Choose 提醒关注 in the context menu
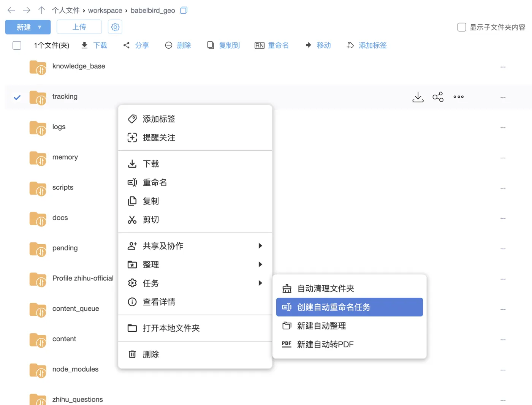532x405 pixels. (195, 138)
